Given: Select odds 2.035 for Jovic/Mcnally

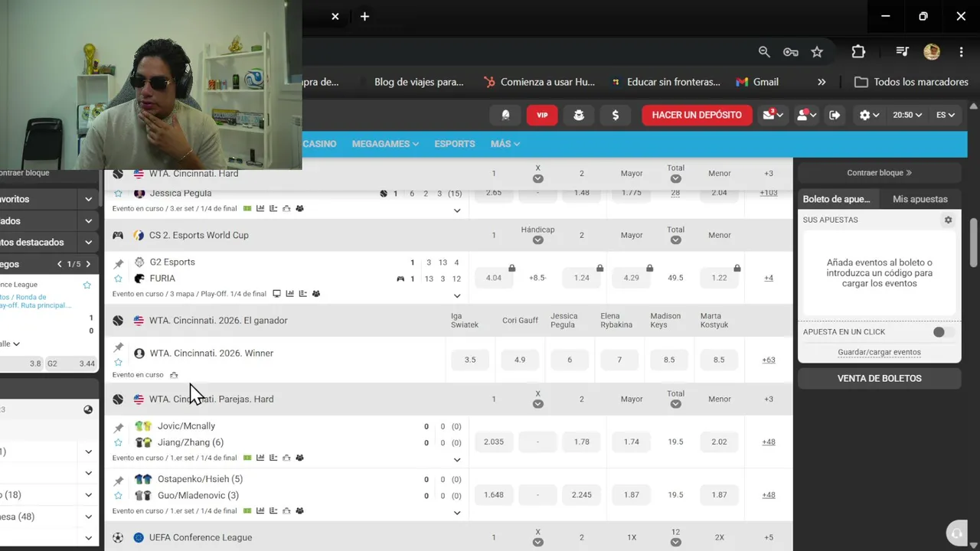Looking at the screenshot, I should pos(494,442).
